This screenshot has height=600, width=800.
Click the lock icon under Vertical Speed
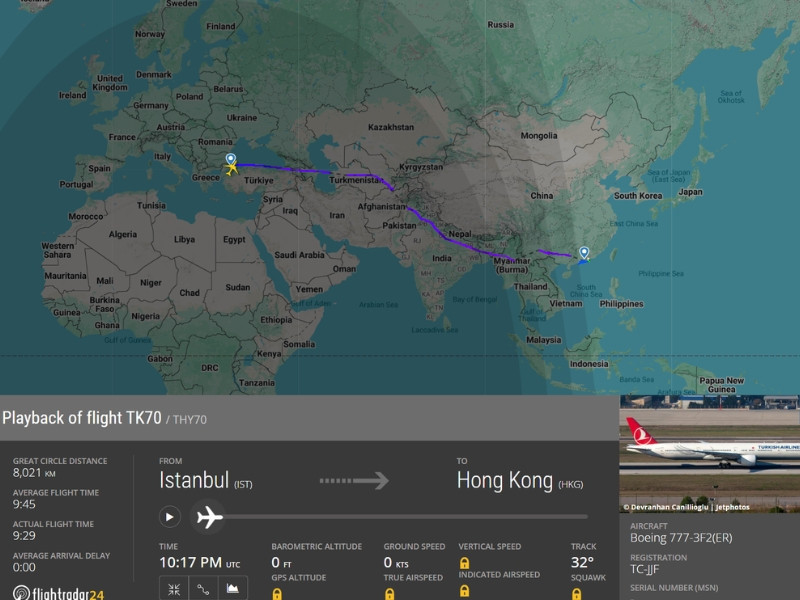pos(464,563)
